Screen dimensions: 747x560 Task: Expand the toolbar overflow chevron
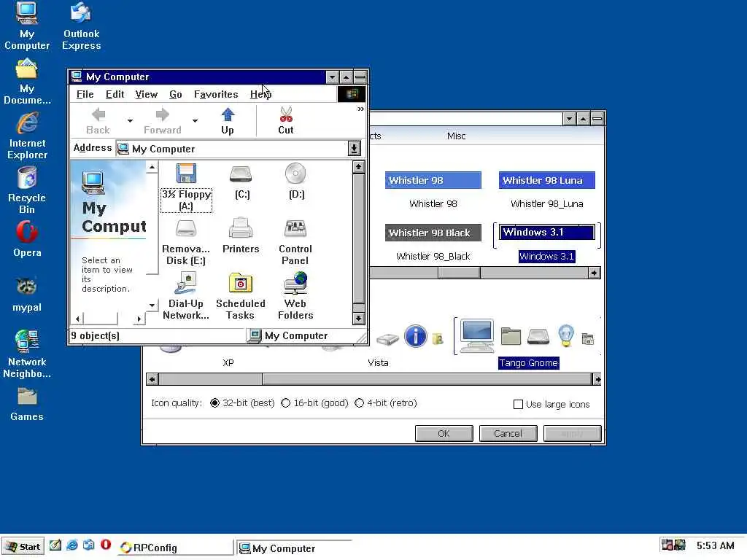pos(360,109)
